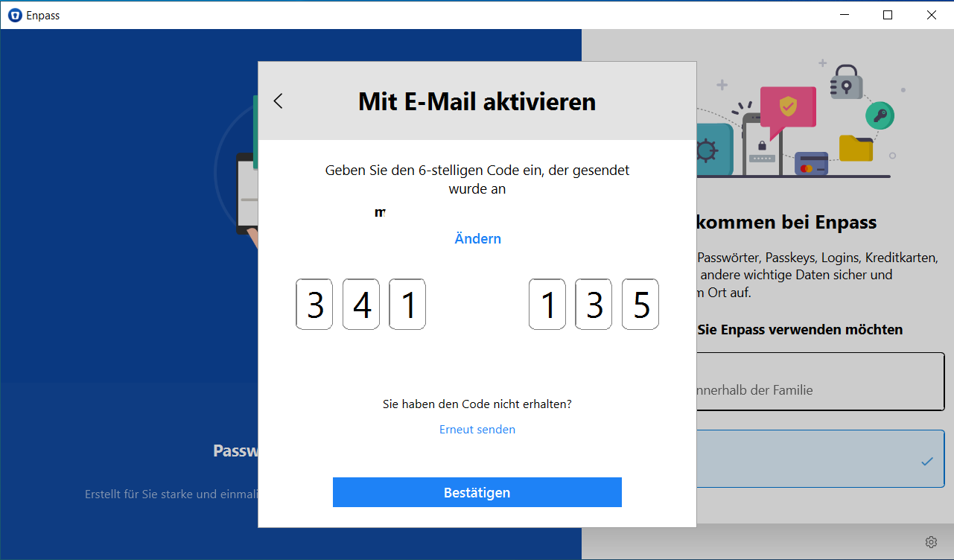Click the last code box showing 5
954x560 pixels.
click(640, 304)
